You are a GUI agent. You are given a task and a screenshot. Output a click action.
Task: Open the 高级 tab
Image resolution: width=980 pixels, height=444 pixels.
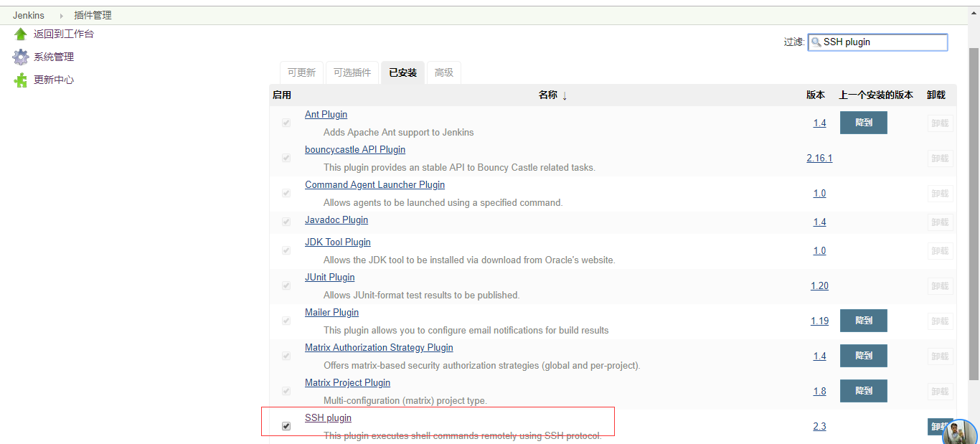(444, 72)
